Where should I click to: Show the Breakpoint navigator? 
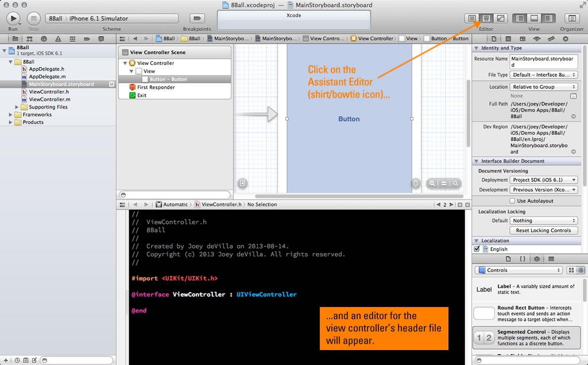click(x=87, y=38)
